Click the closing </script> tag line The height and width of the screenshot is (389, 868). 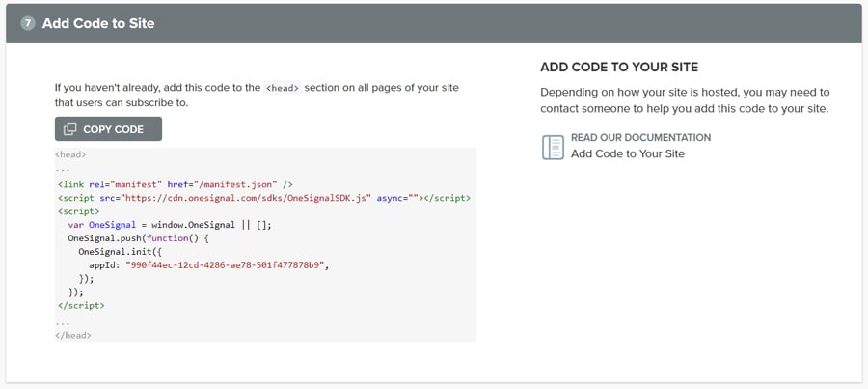(x=81, y=305)
